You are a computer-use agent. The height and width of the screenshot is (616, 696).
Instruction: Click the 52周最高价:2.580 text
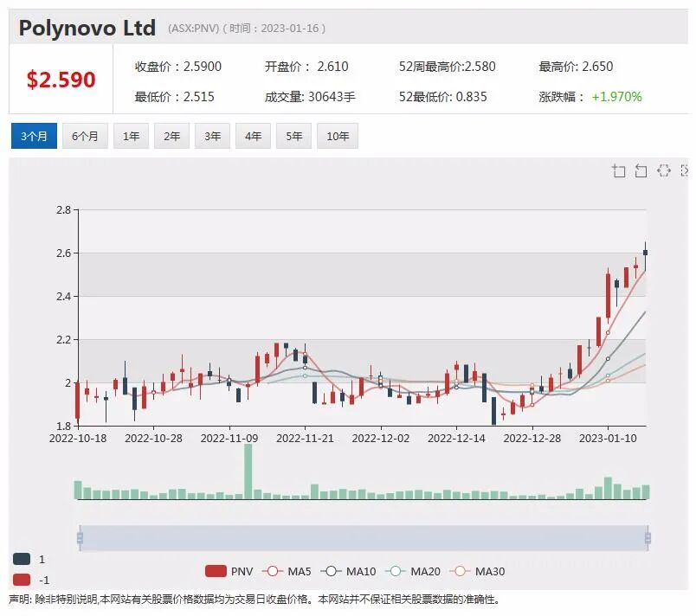click(x=447, y=67)
